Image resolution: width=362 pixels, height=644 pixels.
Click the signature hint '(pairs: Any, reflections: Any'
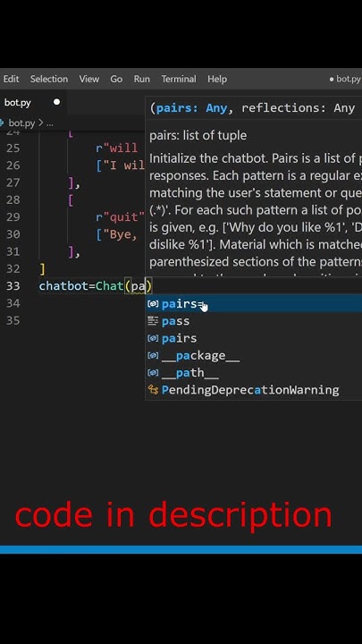(x=252, y=108)
